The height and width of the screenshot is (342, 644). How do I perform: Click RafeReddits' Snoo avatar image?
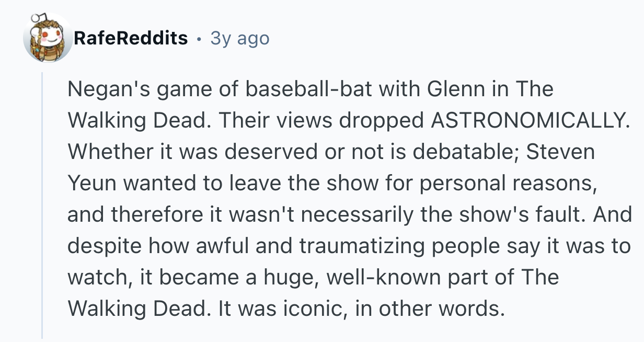pyautogui.click(x=48, y=38)
